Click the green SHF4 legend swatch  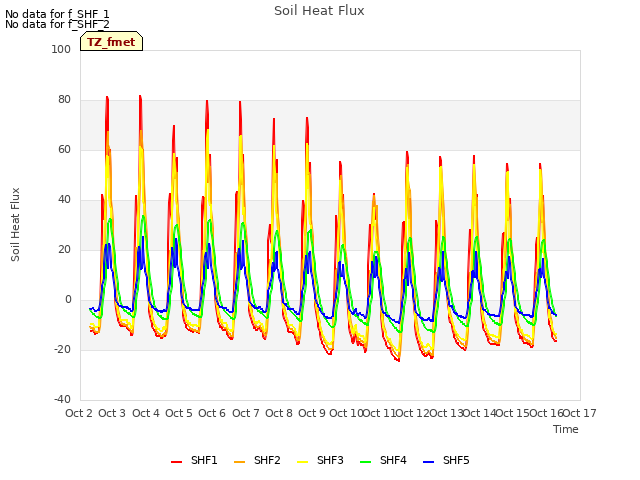[366, 462]
